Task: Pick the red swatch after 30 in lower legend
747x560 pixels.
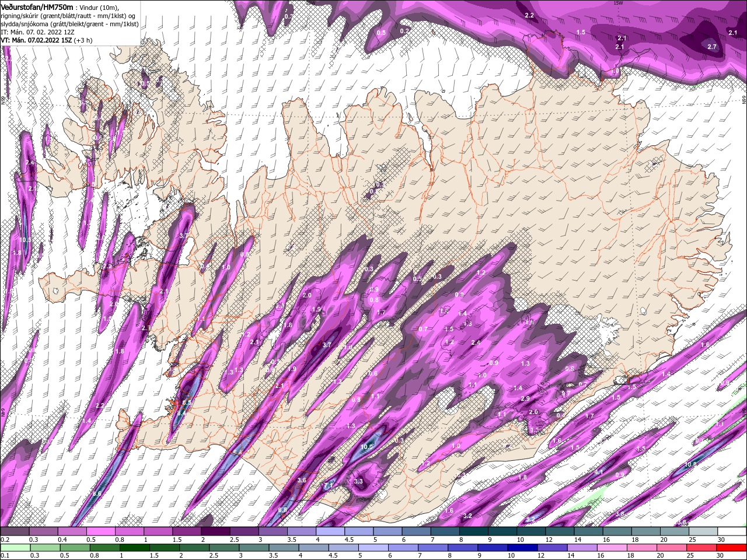Action: click(732, 548)
